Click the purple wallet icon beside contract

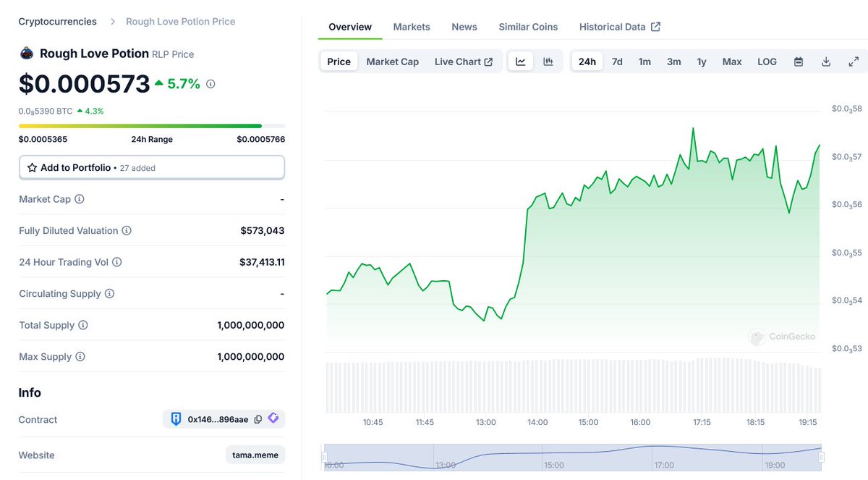point(273,418)
